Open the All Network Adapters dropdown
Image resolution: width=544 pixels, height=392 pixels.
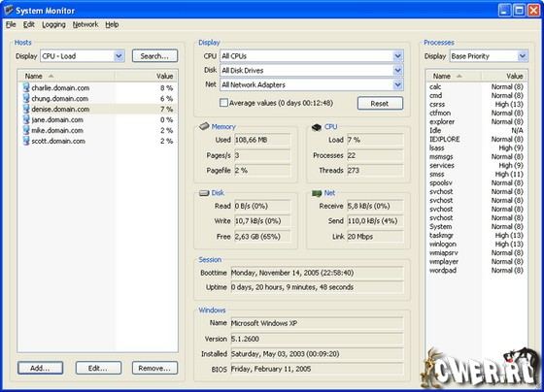point(397,84)
